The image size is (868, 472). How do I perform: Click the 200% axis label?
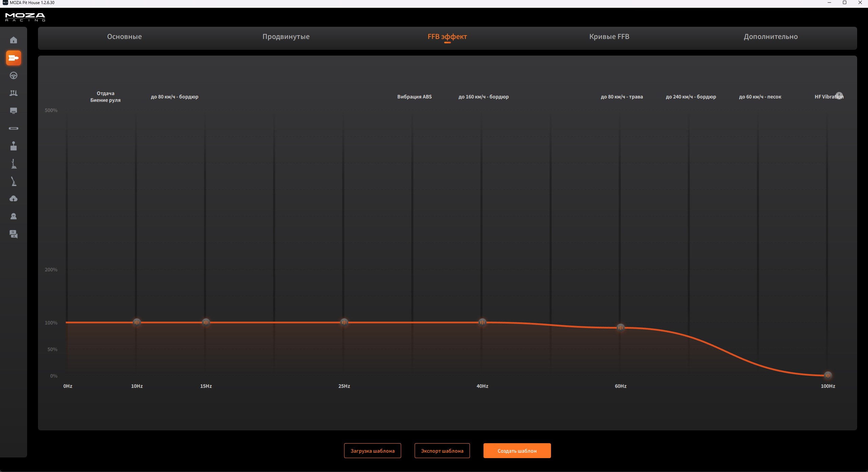(x=51, y=270)
